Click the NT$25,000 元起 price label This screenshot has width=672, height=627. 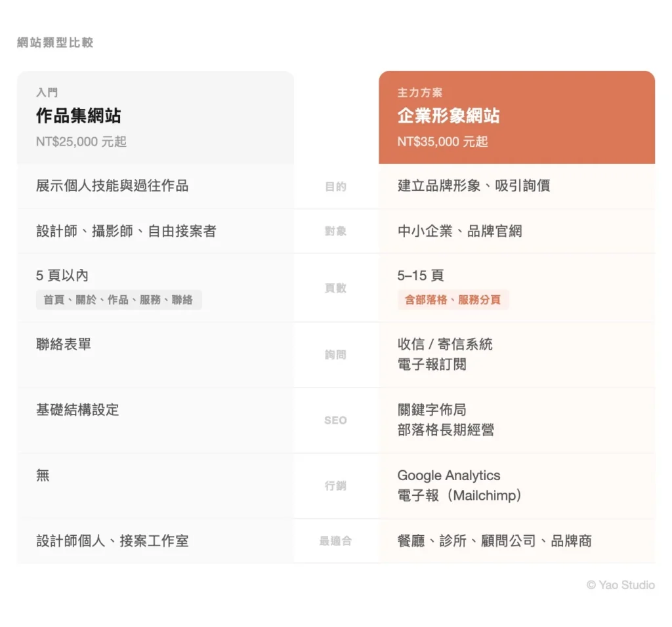tap(80, 142)
